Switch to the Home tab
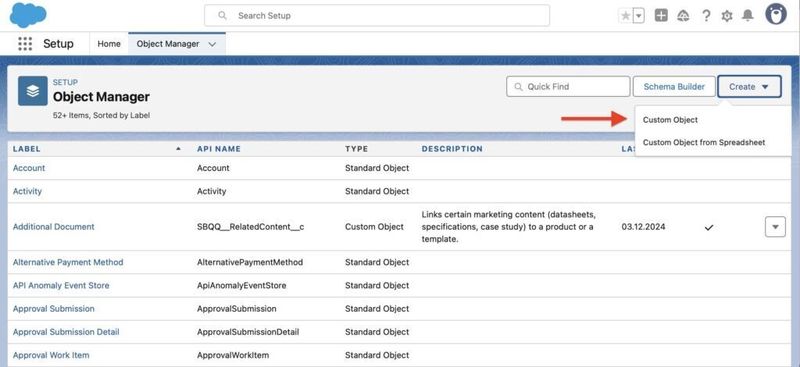 (109, 44)
